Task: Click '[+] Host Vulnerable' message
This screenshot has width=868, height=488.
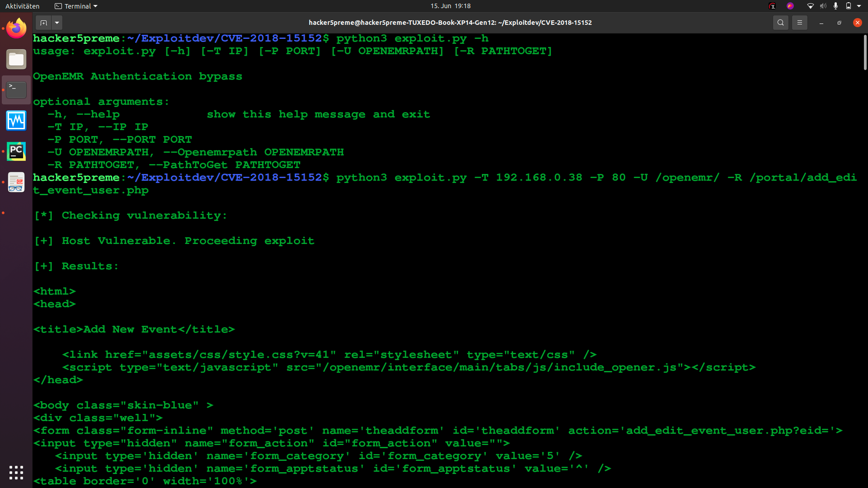Action: [174, 241]
